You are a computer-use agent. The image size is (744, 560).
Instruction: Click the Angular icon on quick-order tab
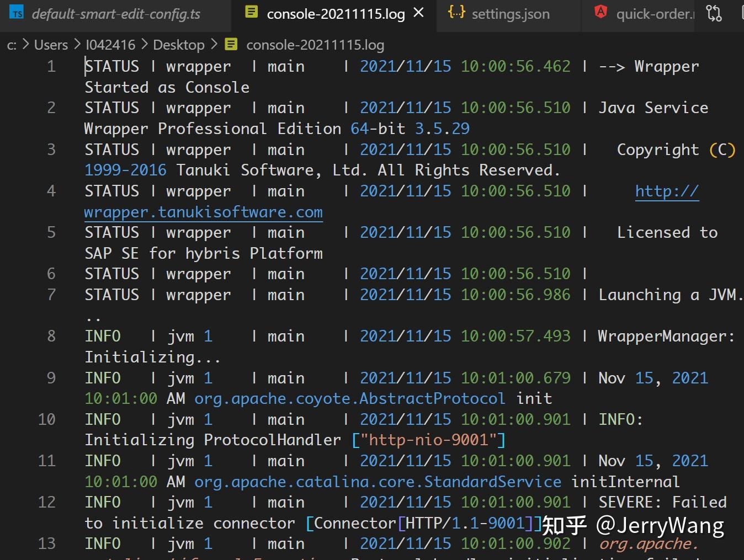(x=600, y=12)
